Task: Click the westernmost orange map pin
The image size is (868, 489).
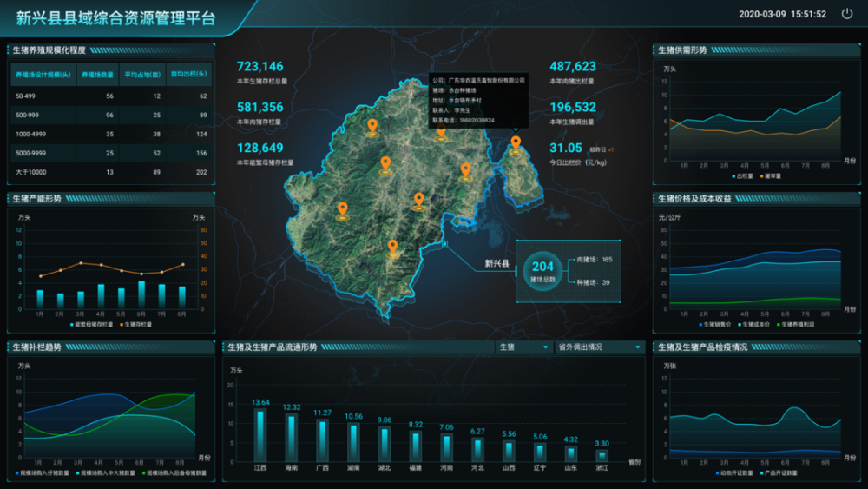Action: [343, 209]
